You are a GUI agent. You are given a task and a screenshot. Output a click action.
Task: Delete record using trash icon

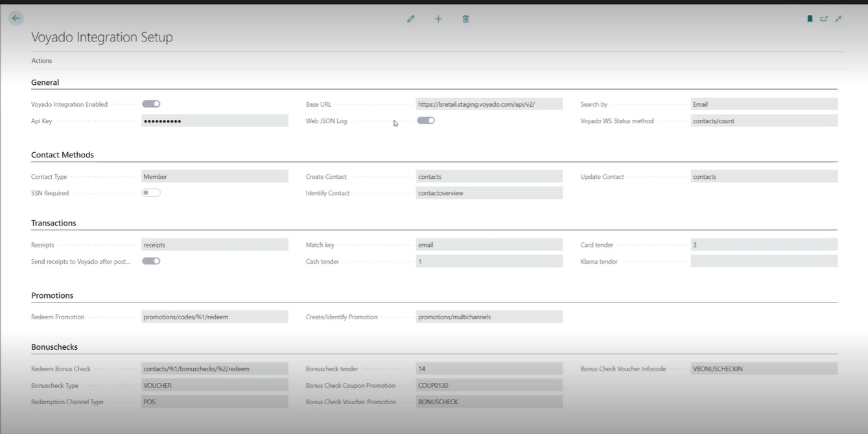pos(465,19)
